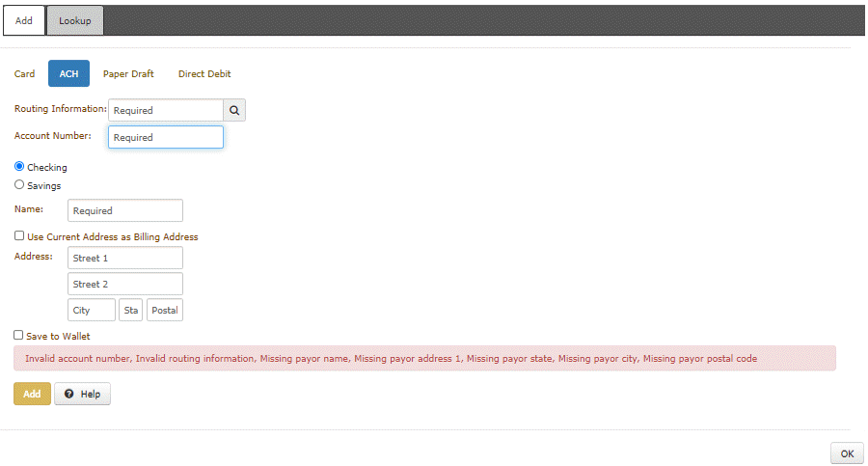This screenshot has width=868, height=466.
Task: Check the Save to Wallet checkbox
Action: pos(19,336)
